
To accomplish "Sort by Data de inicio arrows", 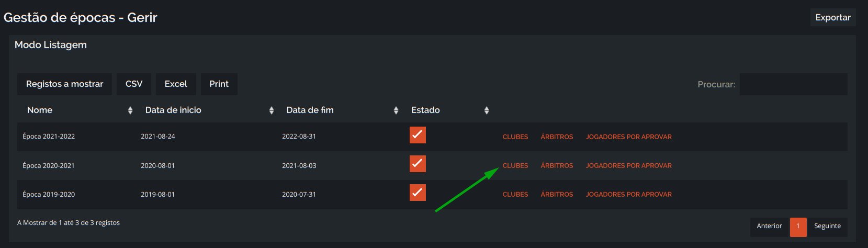I will pyautogui.click(x=272, y=110).
